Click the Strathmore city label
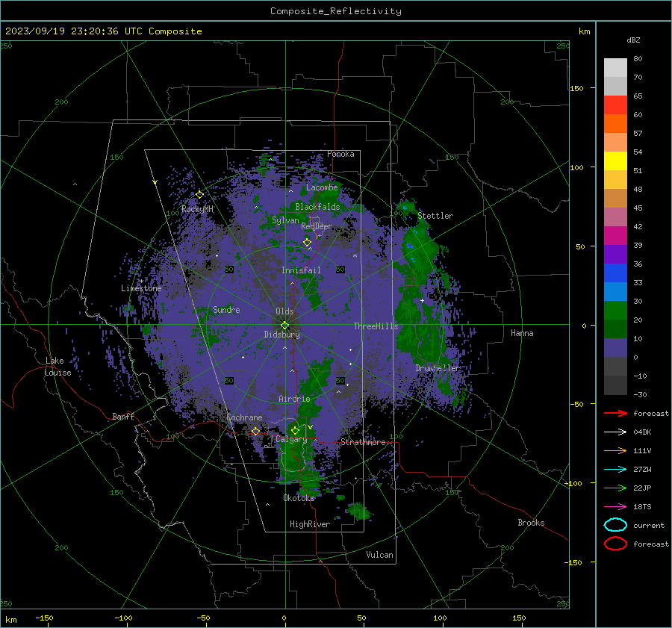This screenshot has height=628, width=672. coord(363,442)
